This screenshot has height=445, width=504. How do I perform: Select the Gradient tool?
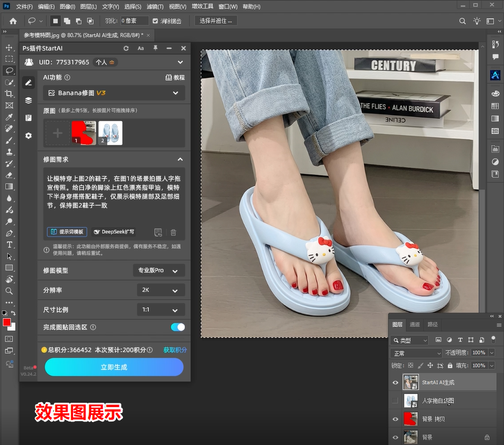tap(9, 187)
